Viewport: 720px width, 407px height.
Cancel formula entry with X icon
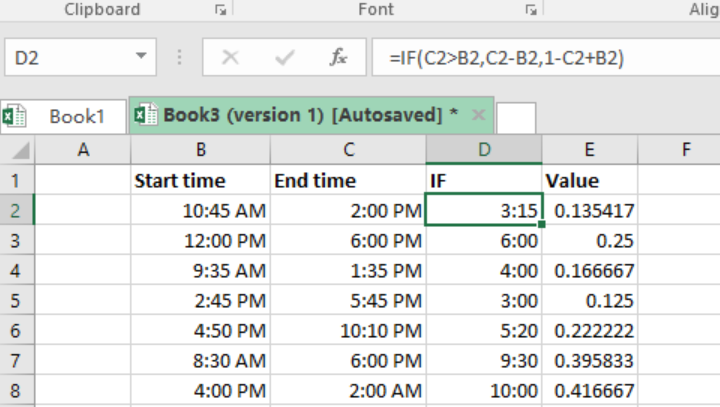coord(230,58)
